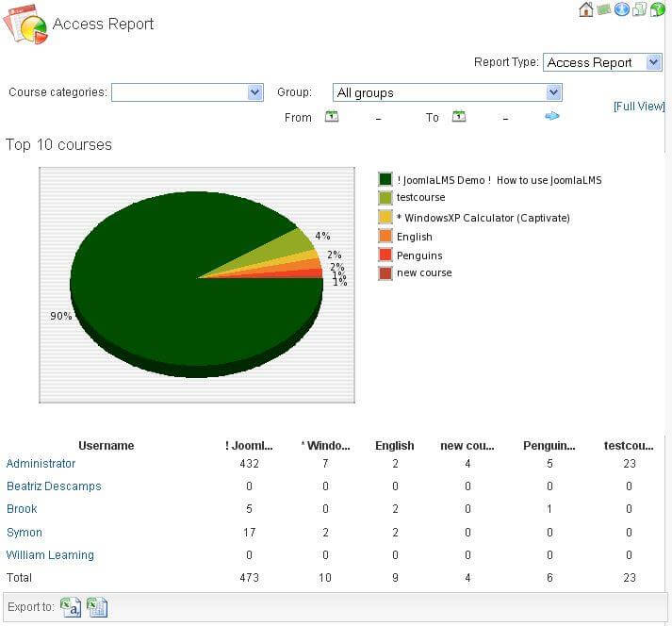Click the 432 value in Administrator row
The image size is (672, 626).
[x=250, y=464]
